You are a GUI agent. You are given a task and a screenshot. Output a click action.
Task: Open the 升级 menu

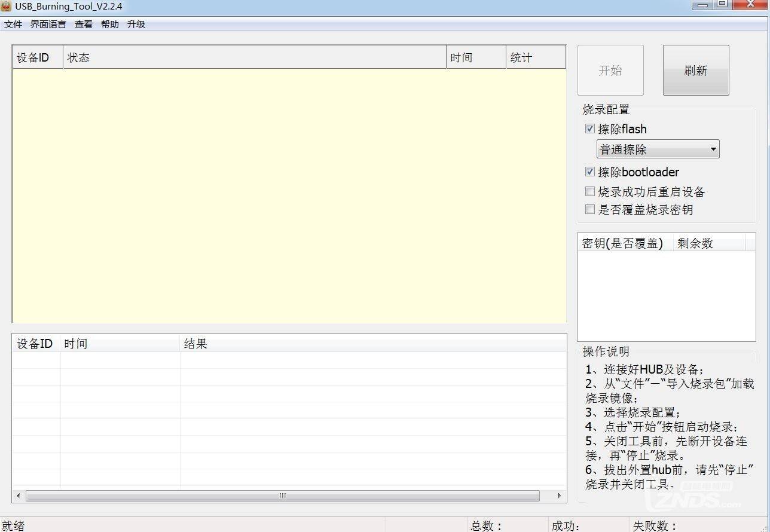point(136,25)
